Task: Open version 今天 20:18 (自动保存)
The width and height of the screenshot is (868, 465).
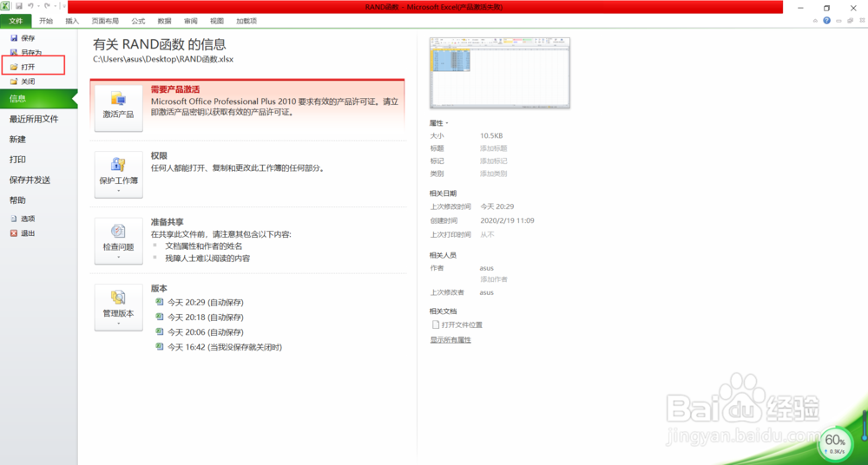Action: pos(200,318)
